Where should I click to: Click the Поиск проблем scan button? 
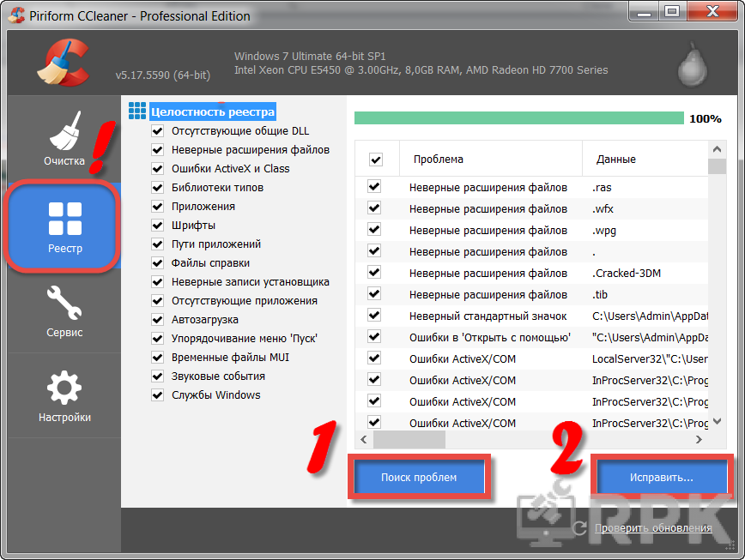[x=419, y=477]
